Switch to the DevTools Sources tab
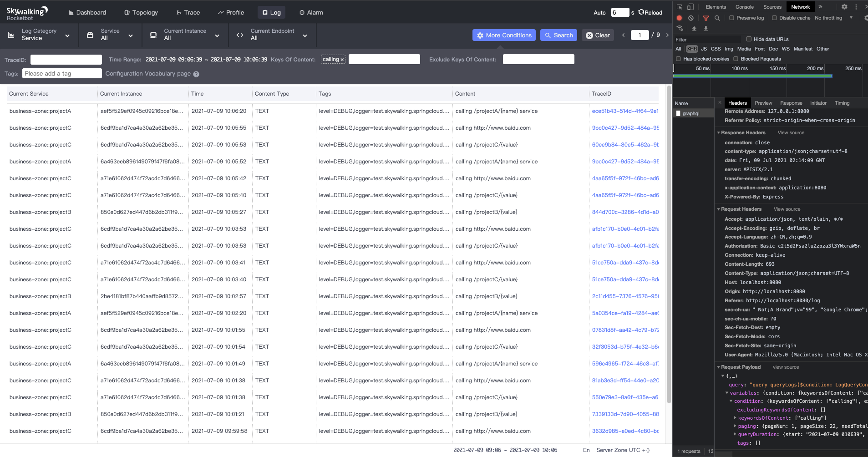868x457 pixels. pyautogui.click(x=772, y=7)
